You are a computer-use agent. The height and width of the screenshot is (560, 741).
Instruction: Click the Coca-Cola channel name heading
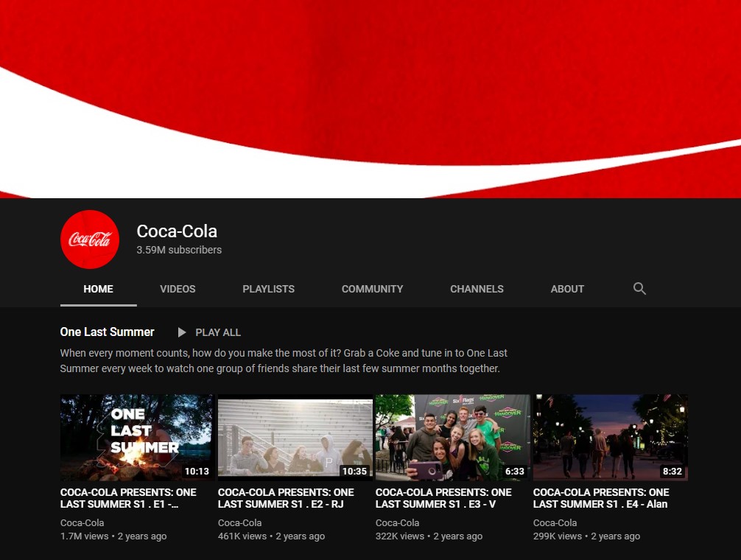(177, 231)
